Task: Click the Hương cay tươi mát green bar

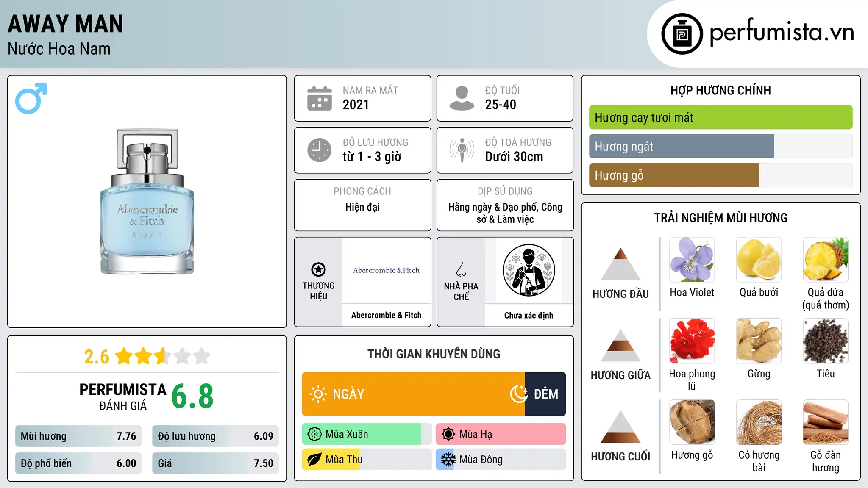Action: (x=721, y=117)
